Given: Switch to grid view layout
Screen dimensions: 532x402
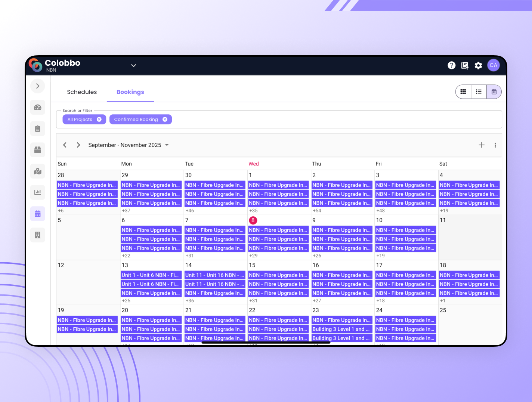Looking at the screenshot, I should 463,92.
